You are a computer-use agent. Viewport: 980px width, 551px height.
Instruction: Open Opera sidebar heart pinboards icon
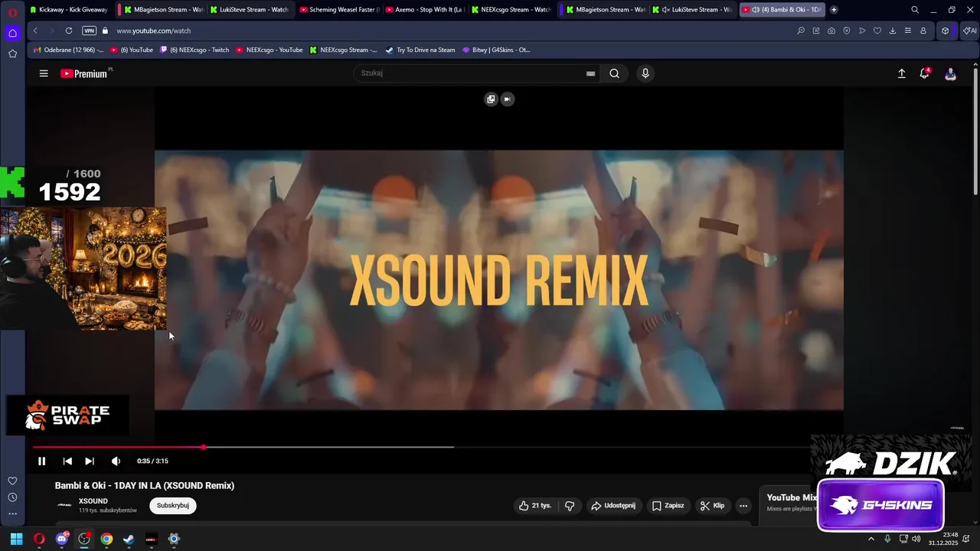(12, 481)
